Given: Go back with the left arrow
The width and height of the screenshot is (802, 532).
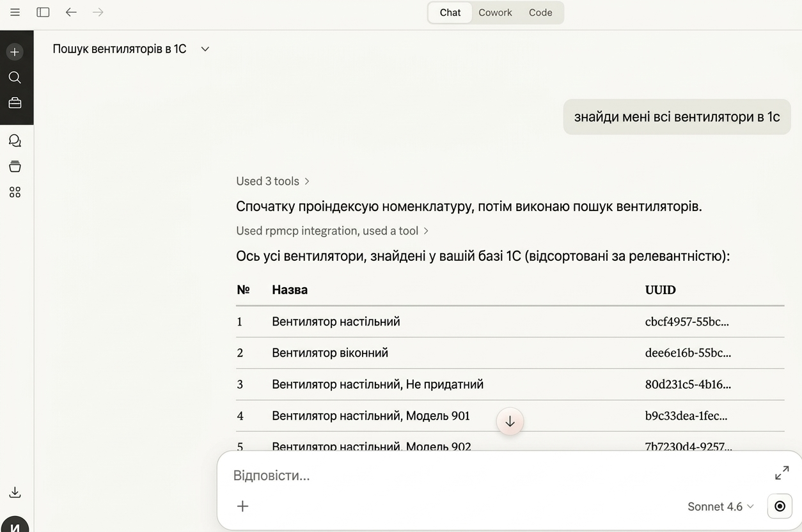Looking at the screenshot, I should click(71, 12).
